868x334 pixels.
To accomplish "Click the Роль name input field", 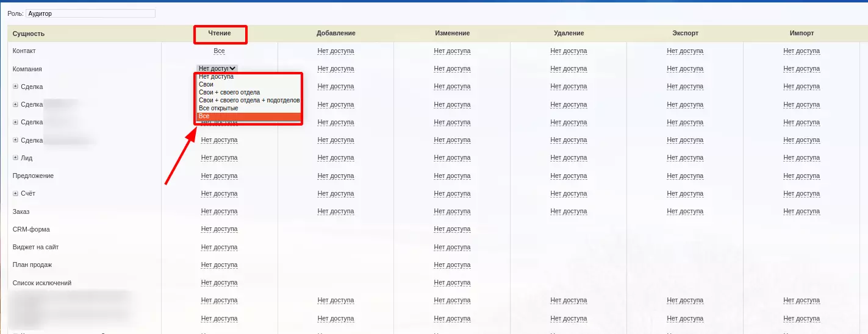I will tap(90, 13).
